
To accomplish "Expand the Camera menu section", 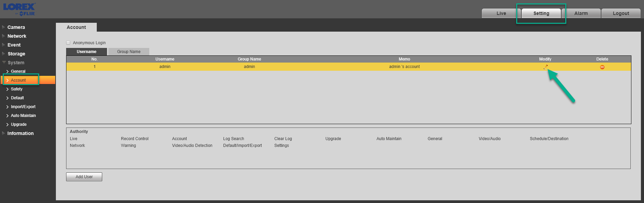I will pos(16,27).
